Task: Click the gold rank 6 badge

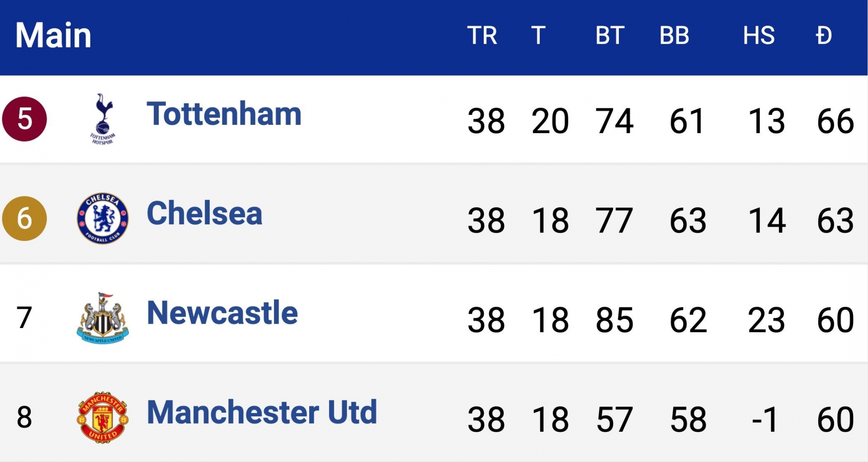Action: [x=24, y=219]
